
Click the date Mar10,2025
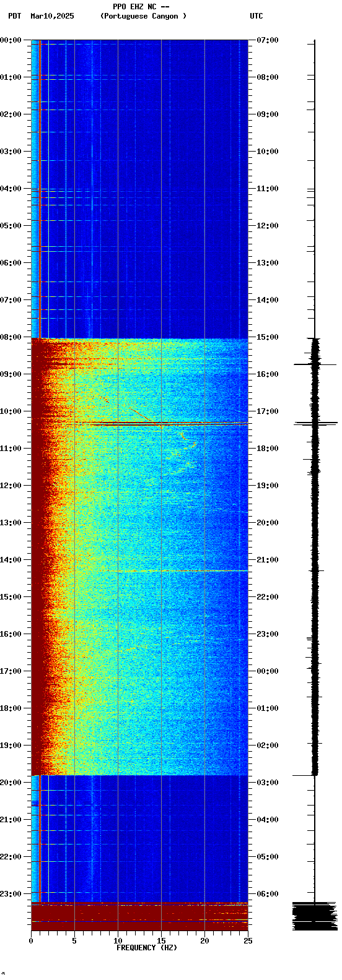pyautogui.click(x=52, y=16)
